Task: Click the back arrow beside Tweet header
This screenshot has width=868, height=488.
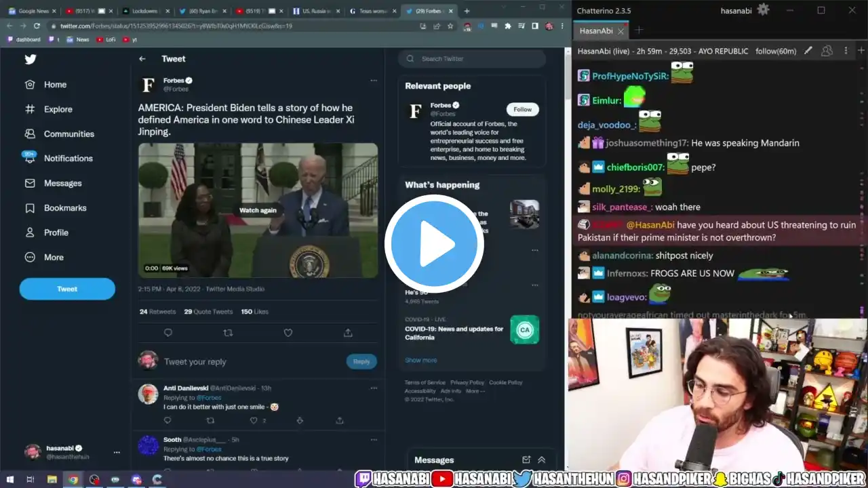Action: pos(142,59)
